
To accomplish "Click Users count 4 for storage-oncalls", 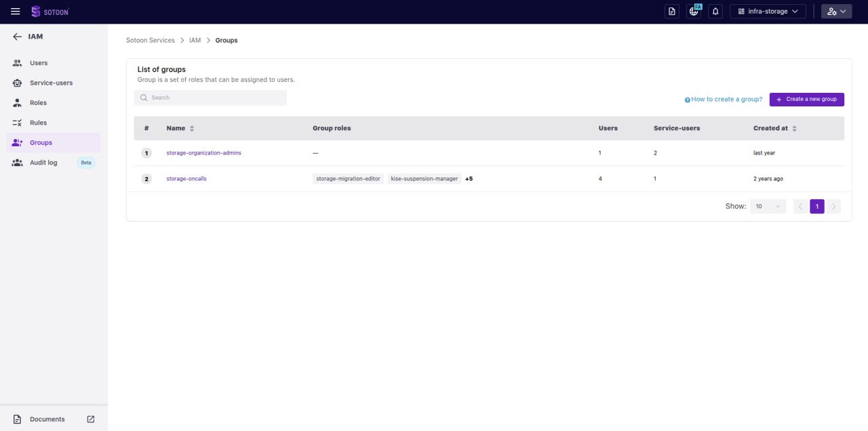I will click(600, 179).
